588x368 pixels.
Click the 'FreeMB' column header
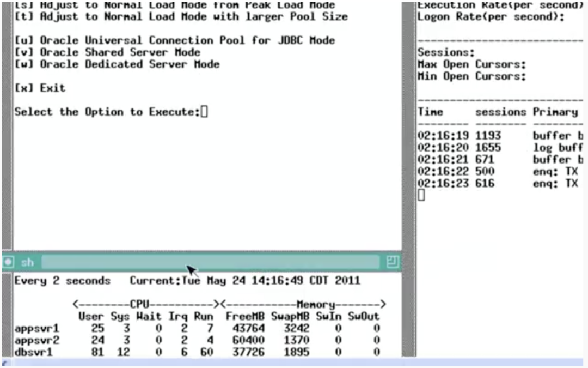click(x=245, y=317)
